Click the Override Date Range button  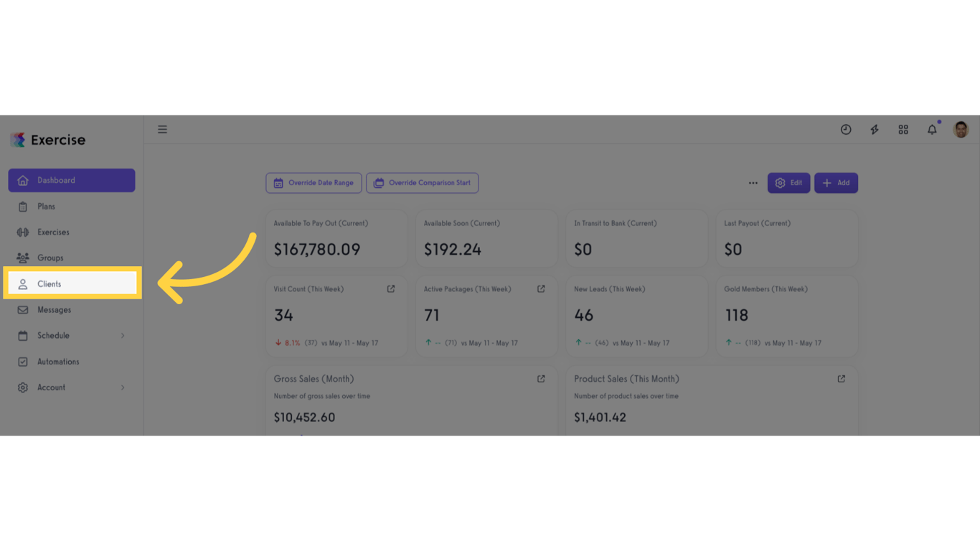point(314,182)
